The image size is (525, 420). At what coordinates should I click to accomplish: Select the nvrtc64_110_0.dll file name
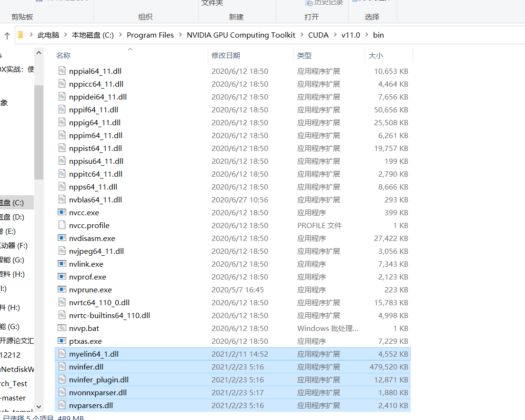tap(99, 302)
